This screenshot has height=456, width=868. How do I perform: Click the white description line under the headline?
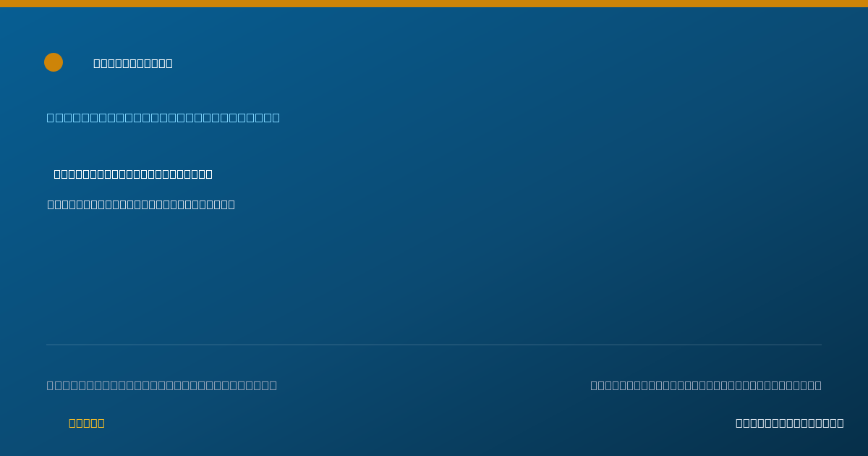point(141,204)
